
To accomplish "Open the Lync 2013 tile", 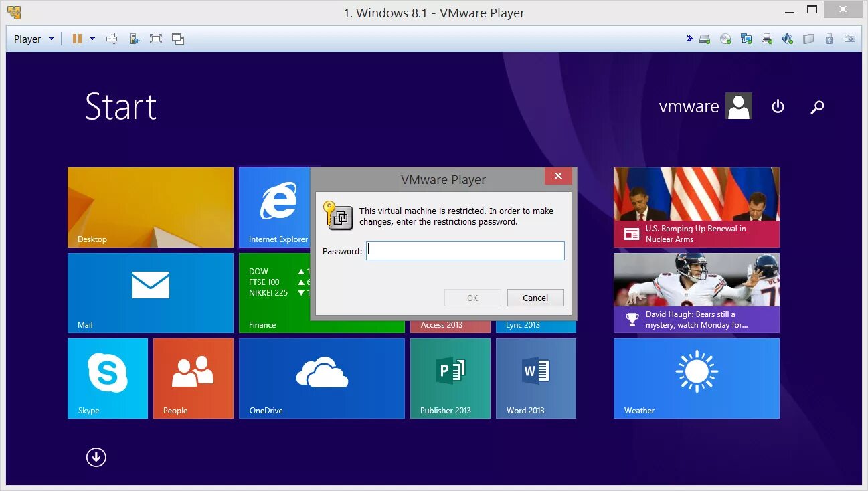I will tap(536, 326).
